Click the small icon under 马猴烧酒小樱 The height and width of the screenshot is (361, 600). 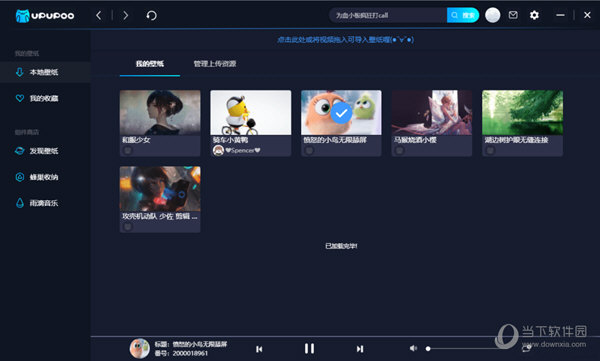click(x=399, y=150)
